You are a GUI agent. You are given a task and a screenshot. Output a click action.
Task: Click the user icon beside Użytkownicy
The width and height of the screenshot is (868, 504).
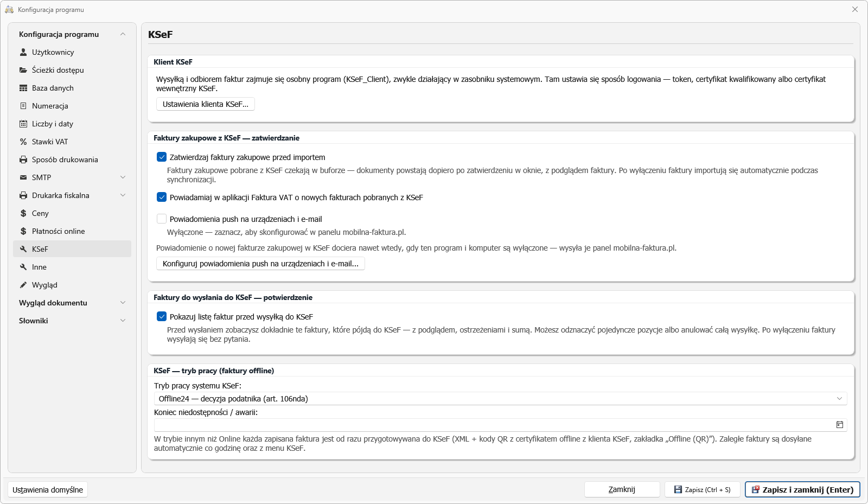(23, 52)
